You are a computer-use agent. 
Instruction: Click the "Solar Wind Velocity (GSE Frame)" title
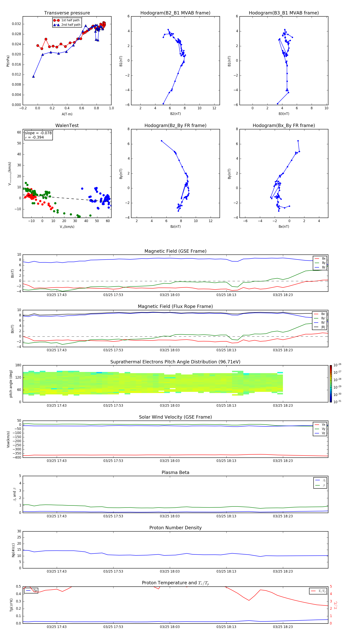pyautogui.click(x=175, y=417)
